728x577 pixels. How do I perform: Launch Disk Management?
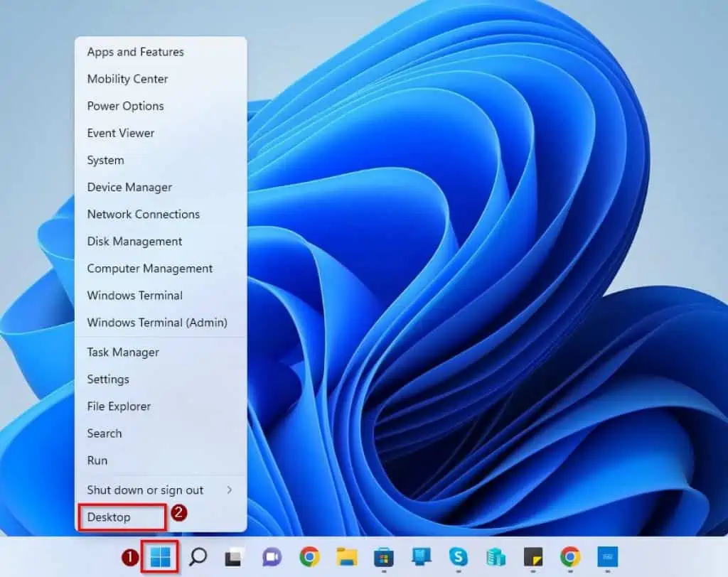[x=161, y=242]
